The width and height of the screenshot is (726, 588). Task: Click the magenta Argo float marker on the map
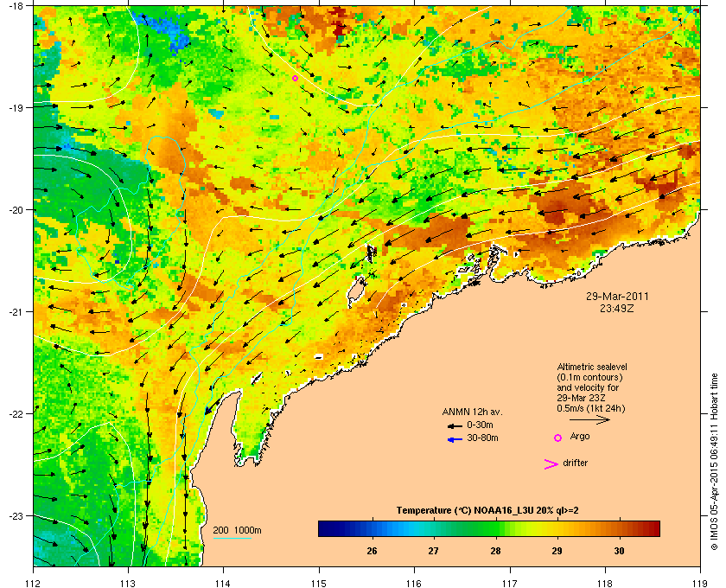click(x=295, y=79)
